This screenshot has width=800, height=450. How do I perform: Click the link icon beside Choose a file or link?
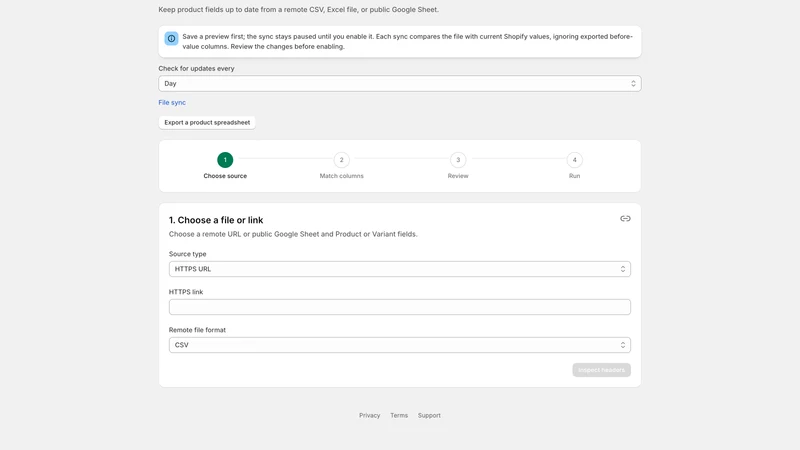625,218
